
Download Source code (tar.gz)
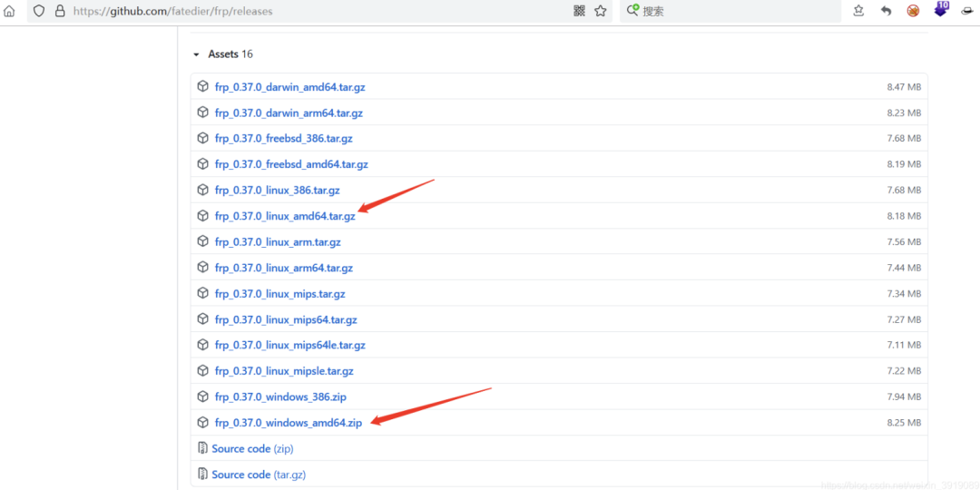click(259, 475)
